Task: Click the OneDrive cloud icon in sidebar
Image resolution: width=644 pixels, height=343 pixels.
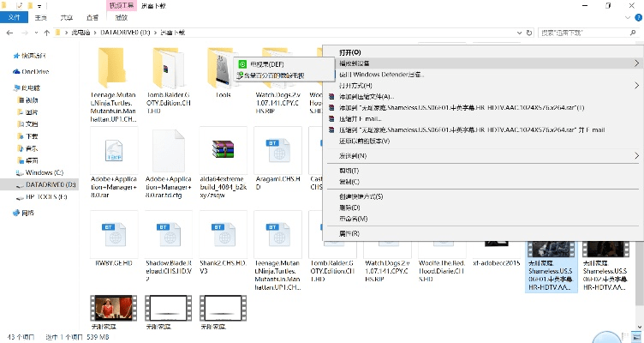Action: pos(17,72)
